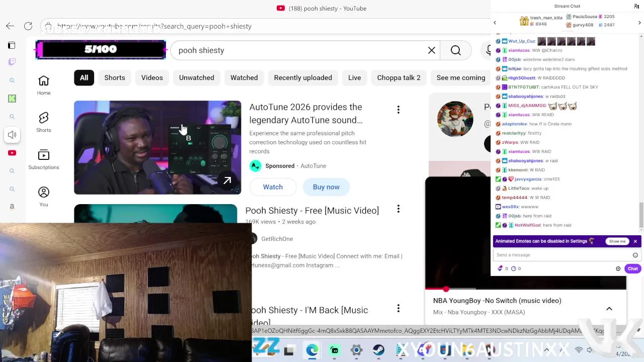
Task: Open the Amazon sidebar shortcut
Action: pyautogui.click(x=12, y=207)
